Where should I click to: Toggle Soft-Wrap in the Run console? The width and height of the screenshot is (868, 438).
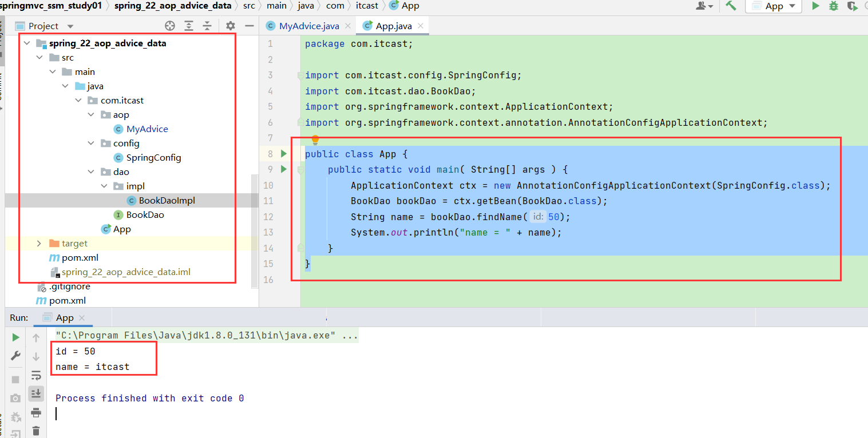coord(36,375)
